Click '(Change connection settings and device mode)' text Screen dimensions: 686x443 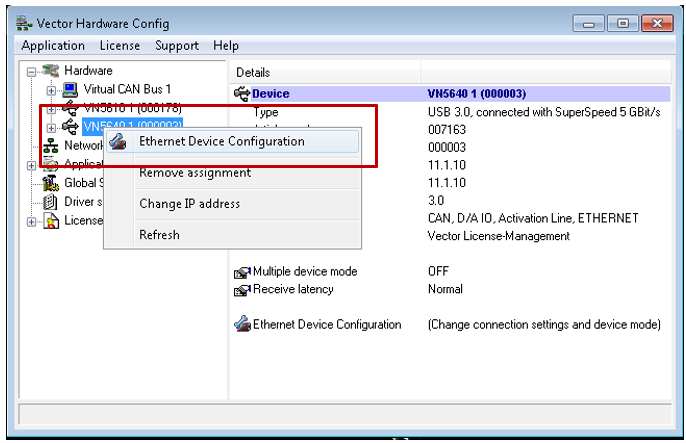tap(544, 324)
